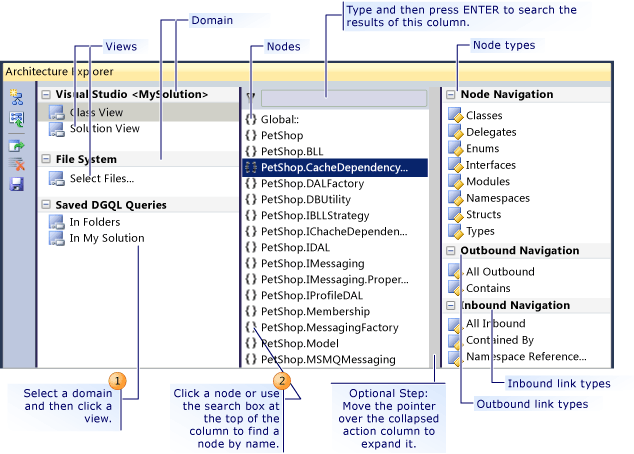Click the Namespace Reference link icon

pyautogui.click(x=455, y=359)
